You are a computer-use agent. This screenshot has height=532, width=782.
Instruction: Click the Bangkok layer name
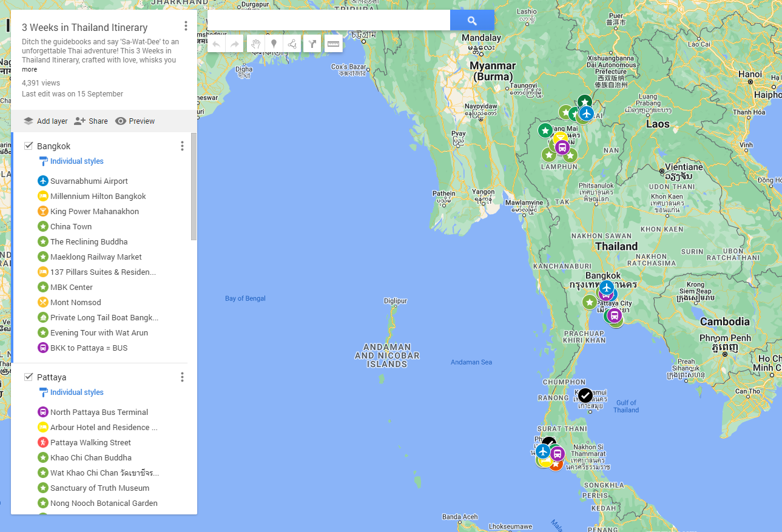[53, 146]
